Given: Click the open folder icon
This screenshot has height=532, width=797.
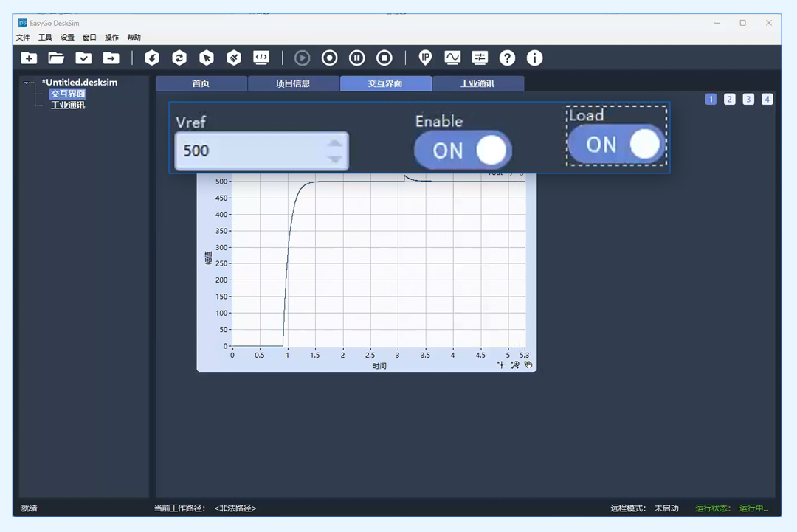Looking at the screenshot, I should [56, 58].
